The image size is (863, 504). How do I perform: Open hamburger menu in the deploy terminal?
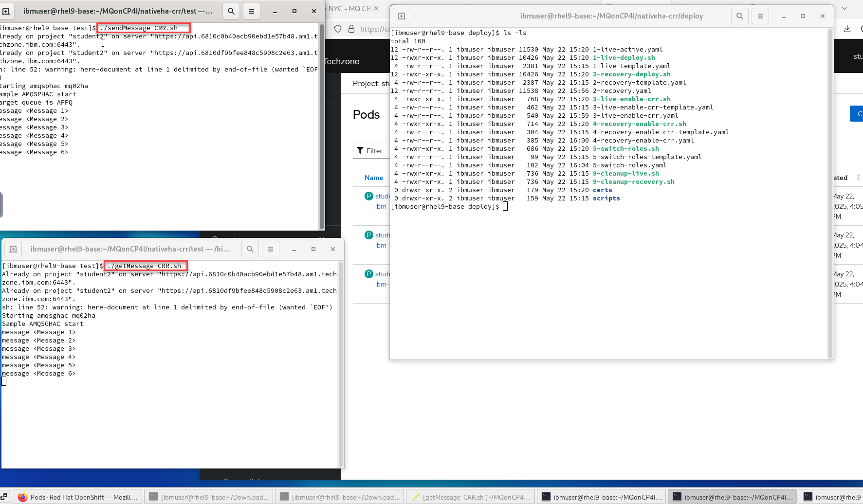tap(760, 16)
